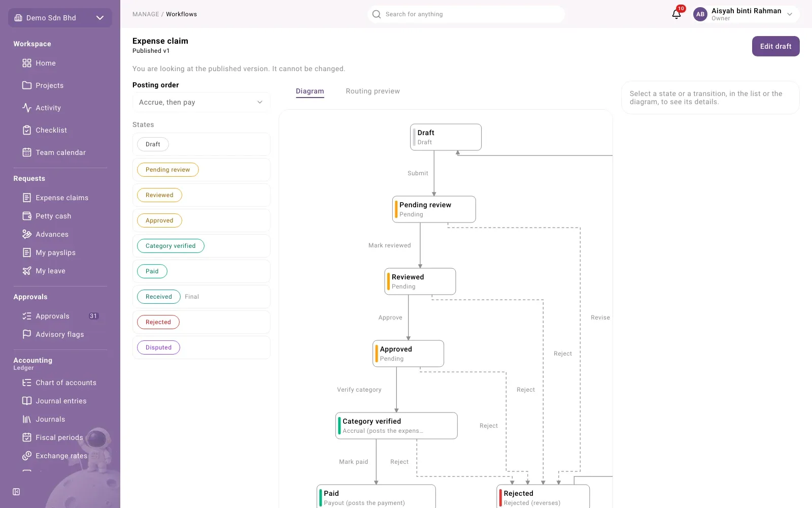The width and height of the screenshot is (812, 508).
Task: Click the Journal entries book icon
Action: 27,401
